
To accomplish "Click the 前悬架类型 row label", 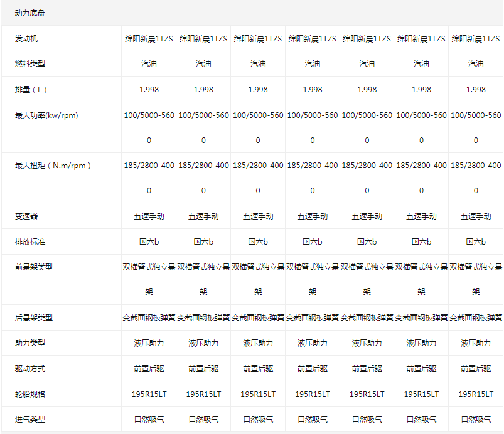I will pos(34,267).
